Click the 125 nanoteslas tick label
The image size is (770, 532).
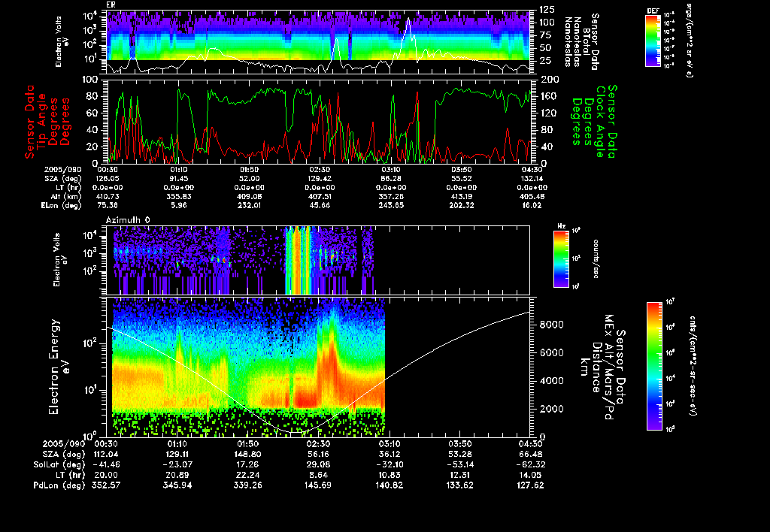[x=547, y=10]
